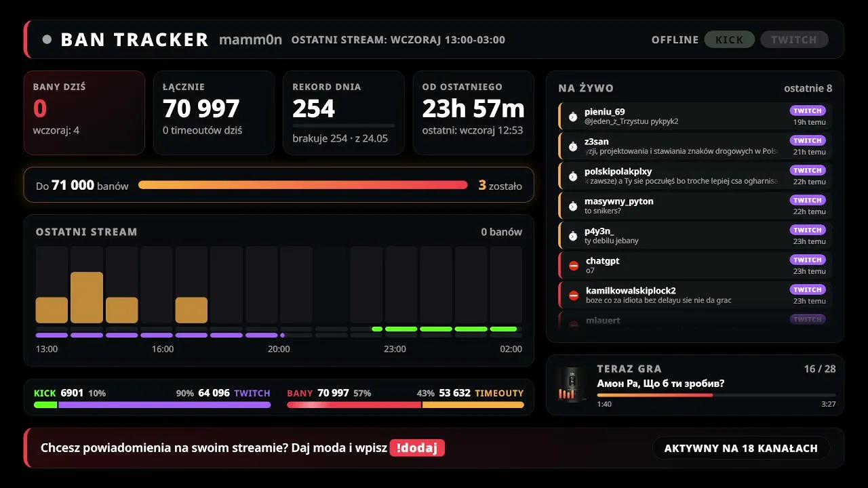Screen dimensions: 868x488
Task: Click the stopwatch icon on pieniu_69 row
Action: pyautogui.click(x=573, y=117)
